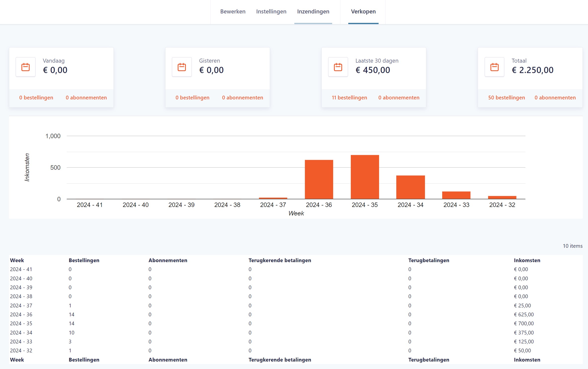The width and height of the screenshot is (588, 369).
Task: Click the '10 items' count label
Action: [x=573, y=246]
